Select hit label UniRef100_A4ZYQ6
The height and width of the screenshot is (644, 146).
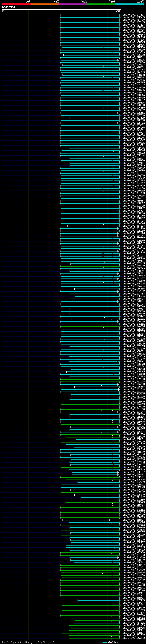pos(134,80)
